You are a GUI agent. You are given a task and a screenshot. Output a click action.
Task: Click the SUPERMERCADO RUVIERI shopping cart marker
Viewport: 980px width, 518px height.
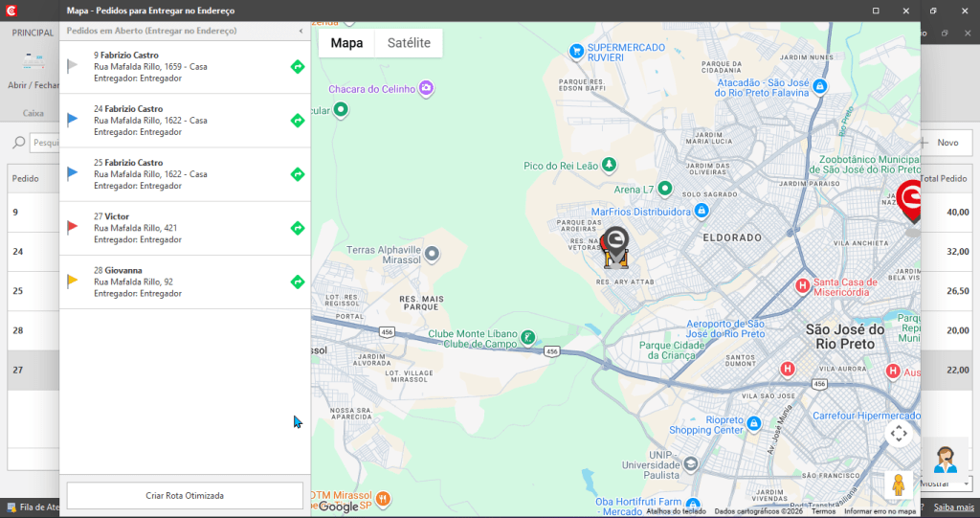tap(576, 52)
